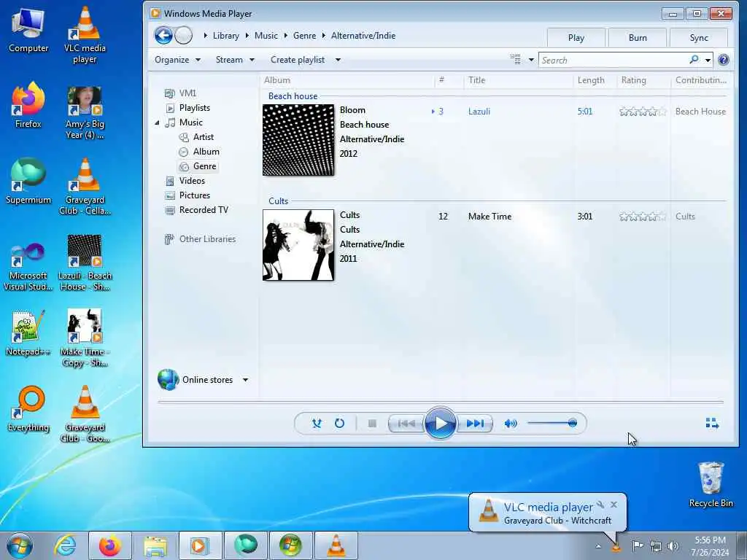Go back with the blue back arrow
The width and height of the screenshot is (747, 560).
tap(163, 36)
